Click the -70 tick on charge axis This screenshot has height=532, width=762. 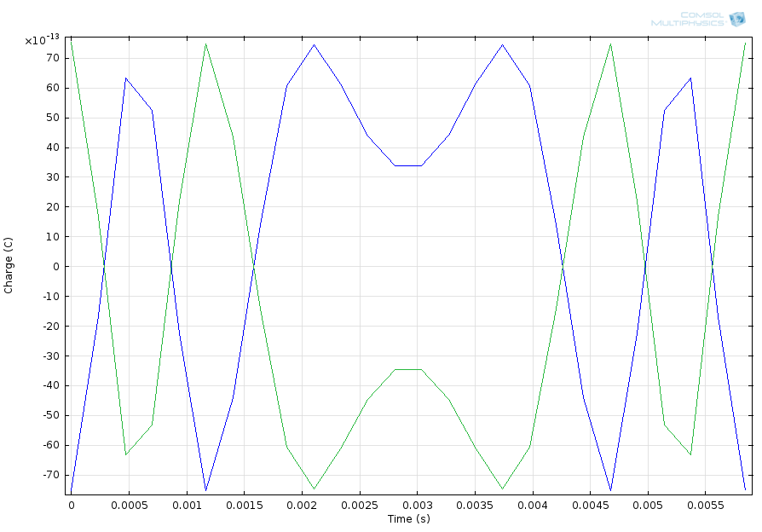pos(50,475)
